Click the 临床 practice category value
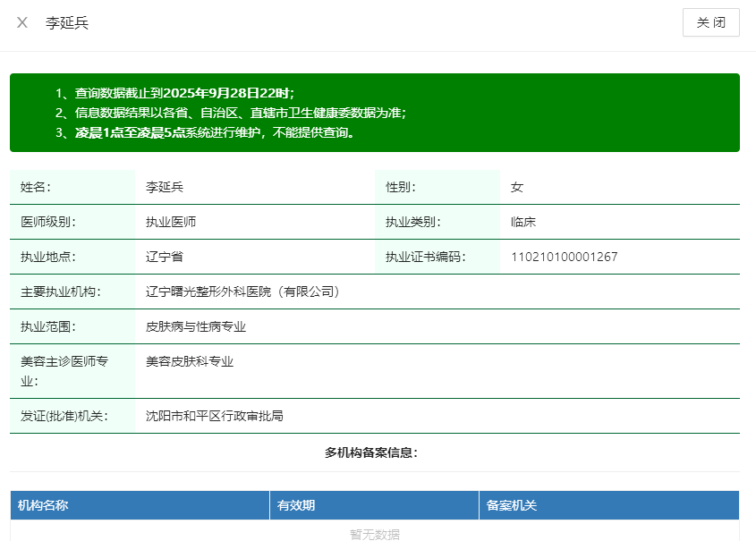This screenshot has width=756, height=541. (x=523, y=222)
